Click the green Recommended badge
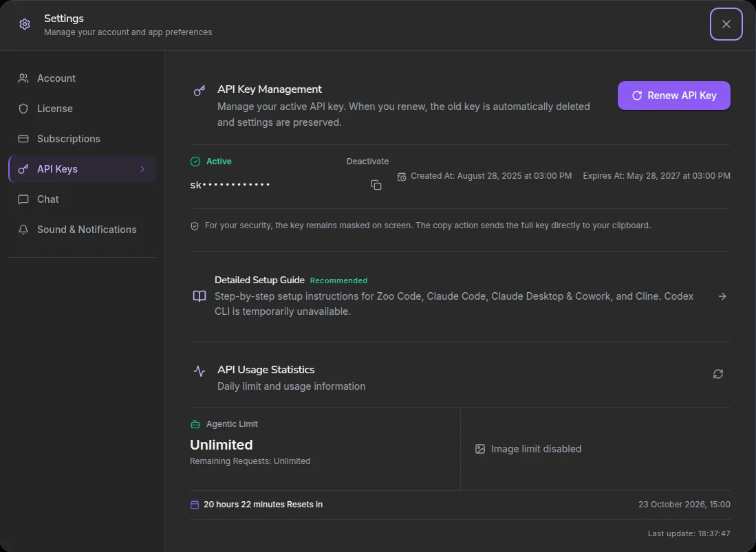The image size is (756, 552). pos(338,280)
